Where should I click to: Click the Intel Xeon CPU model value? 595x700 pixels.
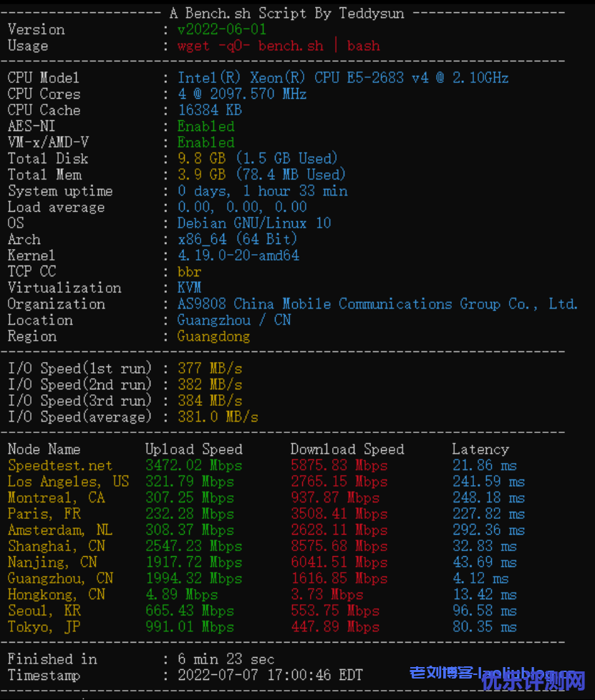pyautogui.click(x=343, y=77)
